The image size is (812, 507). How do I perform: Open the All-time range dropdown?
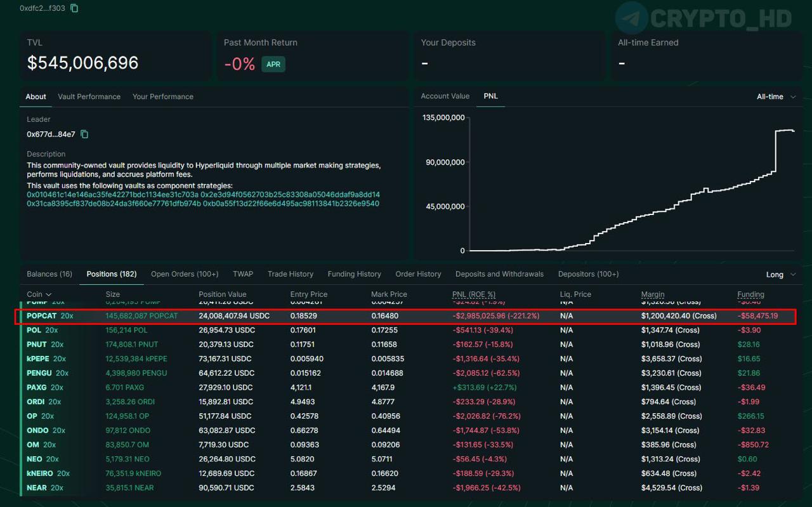click(x=776, y=96)
